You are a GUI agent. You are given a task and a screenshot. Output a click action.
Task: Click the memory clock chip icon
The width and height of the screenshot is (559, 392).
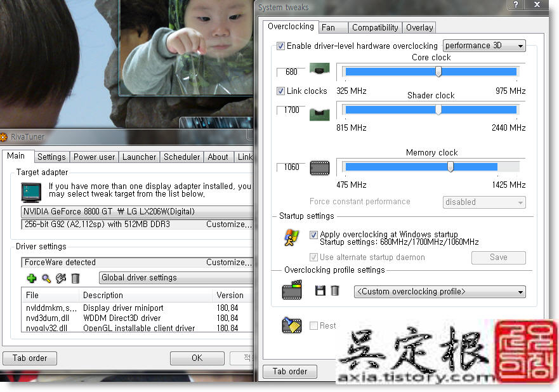pyautogui.click(x=320, y=168)
